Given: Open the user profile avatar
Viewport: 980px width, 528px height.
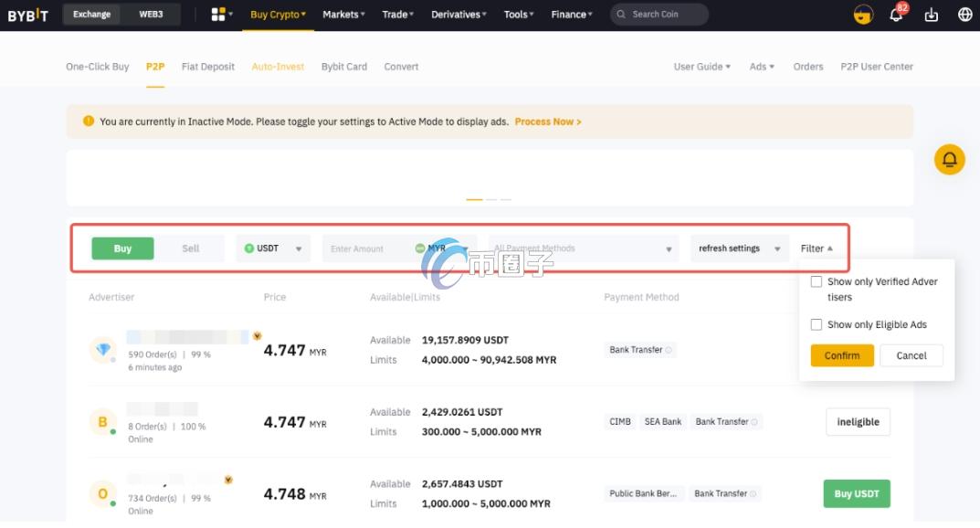Looking at the screenshot, I should [863, 15].
